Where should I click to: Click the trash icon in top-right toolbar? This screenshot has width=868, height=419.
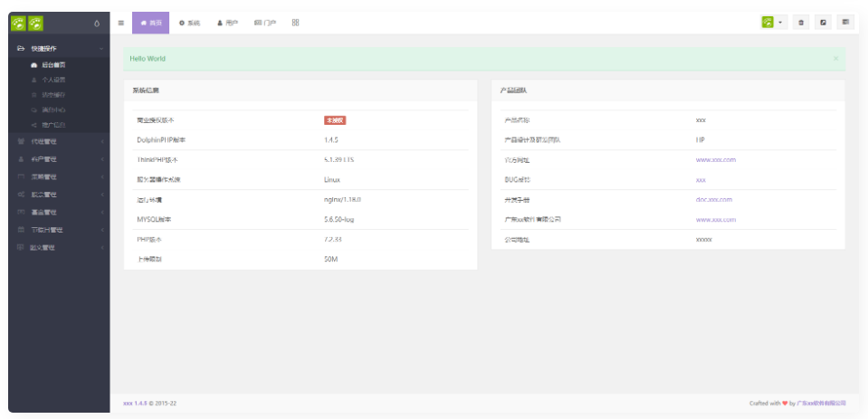[x=801, y=23]
